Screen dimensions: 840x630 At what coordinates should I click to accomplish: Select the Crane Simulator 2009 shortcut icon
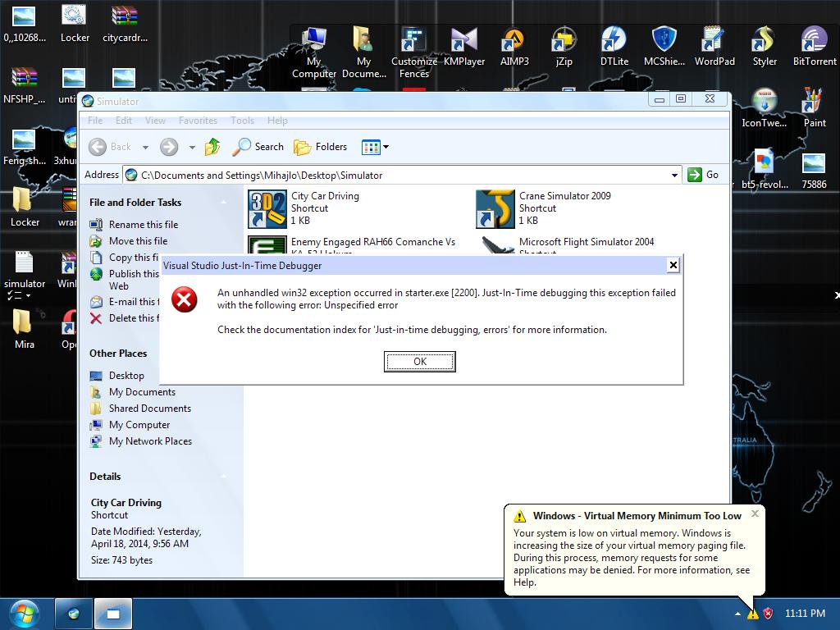(495, 209)
